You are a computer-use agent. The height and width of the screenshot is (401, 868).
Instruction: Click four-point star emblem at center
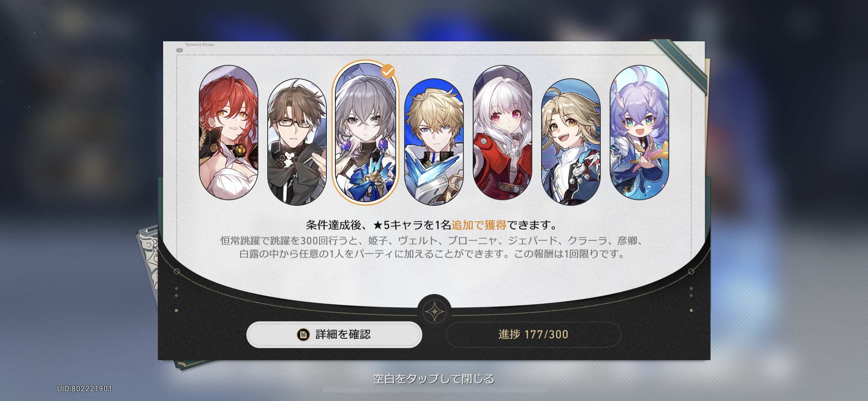coord(434,312)
